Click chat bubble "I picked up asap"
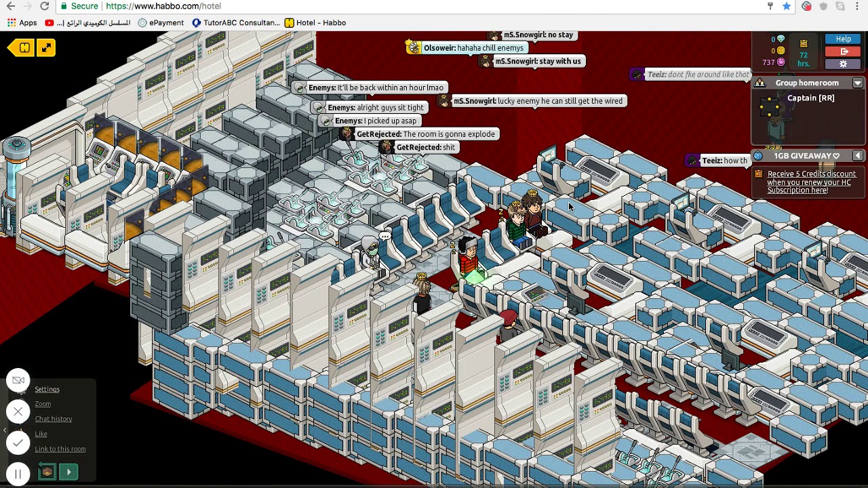This screenshot has width=868, height=488. [x=368, y=121]
